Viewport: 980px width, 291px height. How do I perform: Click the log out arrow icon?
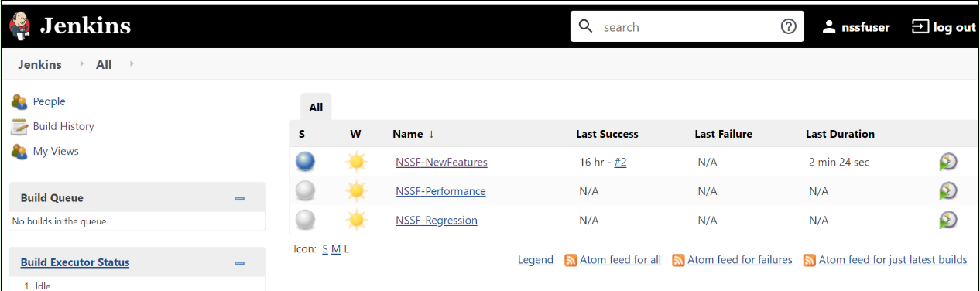click(920, 26)
